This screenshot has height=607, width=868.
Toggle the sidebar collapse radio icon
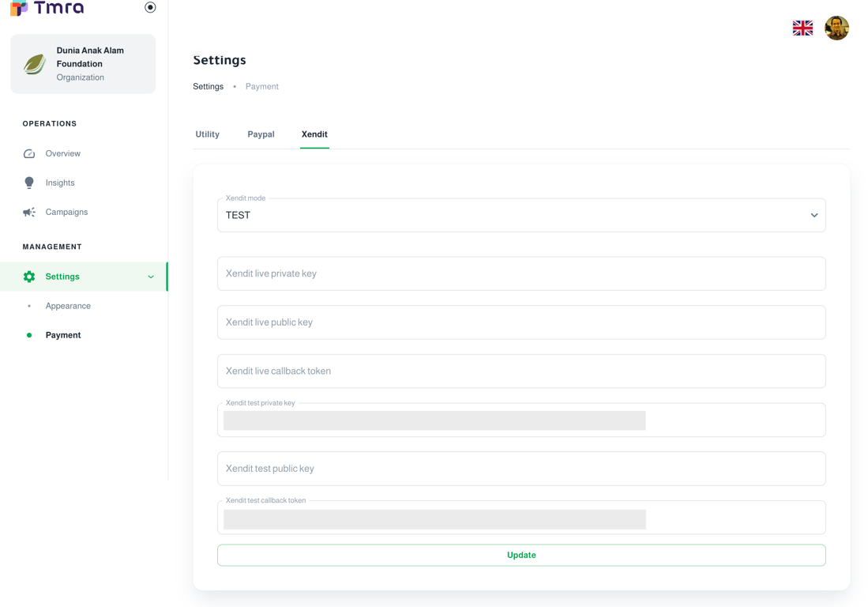click(x=150, y=7)
